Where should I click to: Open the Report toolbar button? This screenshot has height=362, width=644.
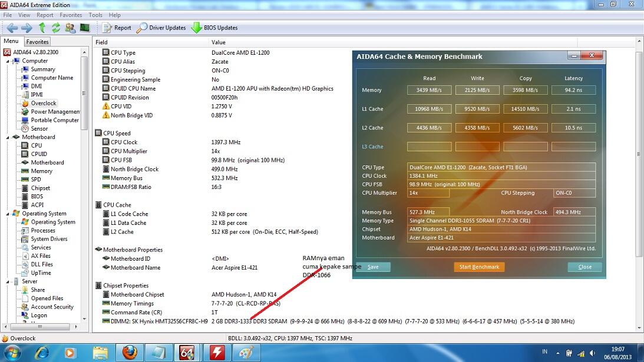pos(117,28)
